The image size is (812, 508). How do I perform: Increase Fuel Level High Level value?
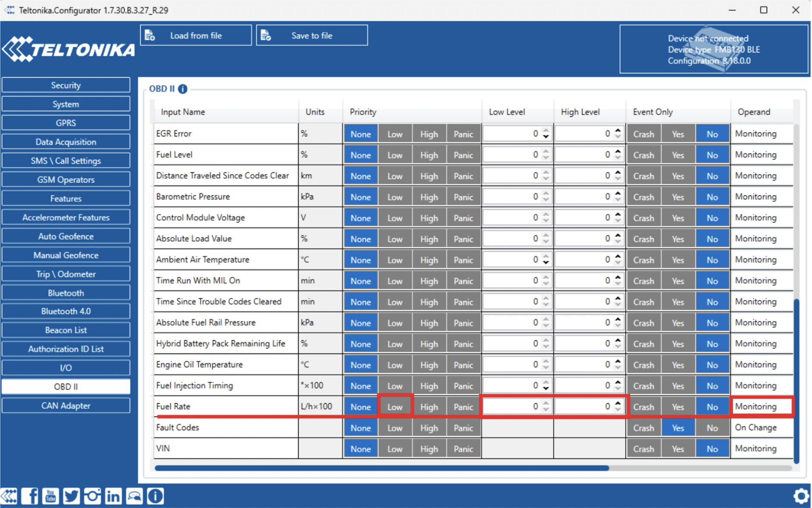click(x=618, y=151)
